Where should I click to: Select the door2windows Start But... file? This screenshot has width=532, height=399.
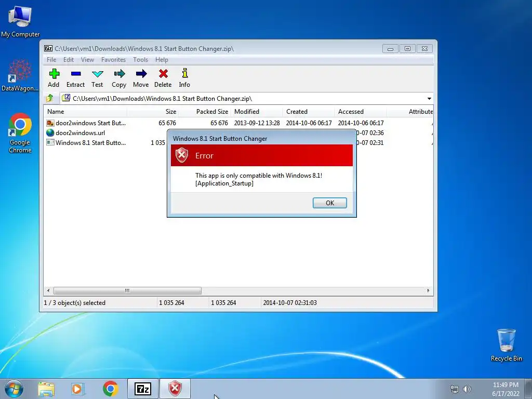click(x=86, y=123)
